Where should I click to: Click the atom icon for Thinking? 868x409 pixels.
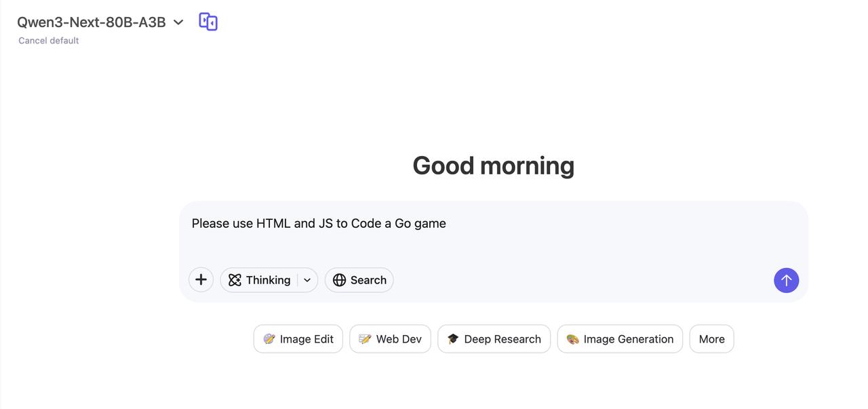235,280
